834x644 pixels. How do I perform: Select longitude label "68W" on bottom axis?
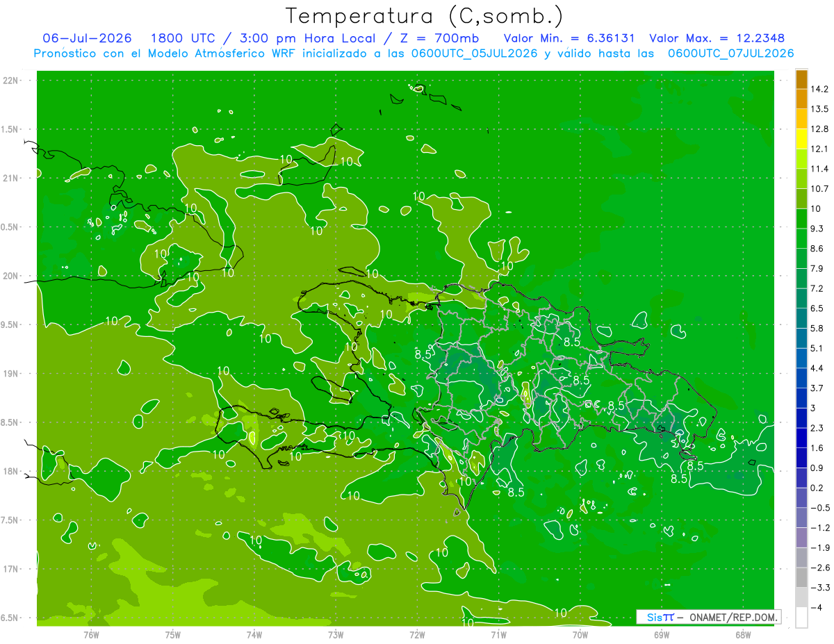pyautogui.click(x=743, y=634)
